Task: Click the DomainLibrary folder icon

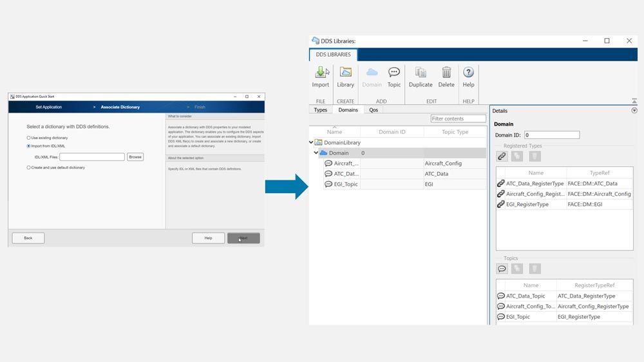Action: point(318,142)
